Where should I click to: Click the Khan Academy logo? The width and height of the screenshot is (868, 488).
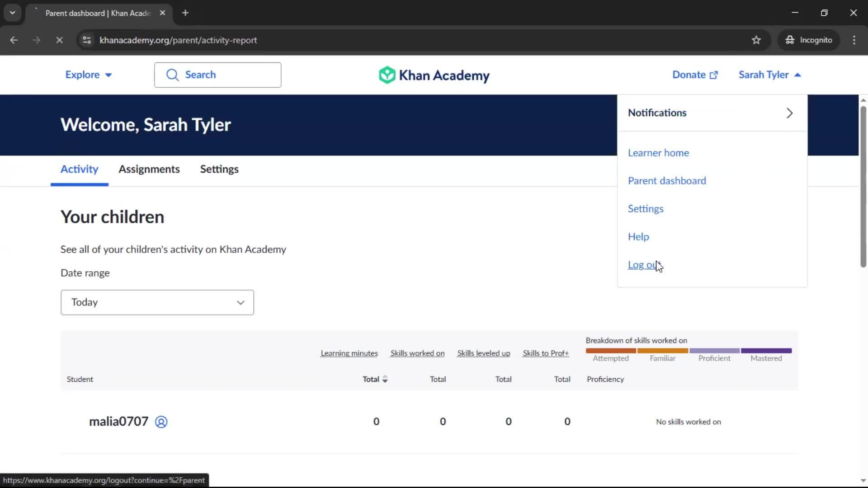pos(434,75)
